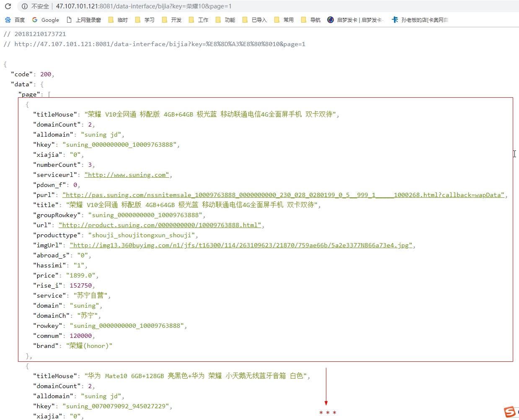The height and width of the screenshot is (420, 519).
Task: Click the "price" value 1899.0
Action: coord(81,275)
